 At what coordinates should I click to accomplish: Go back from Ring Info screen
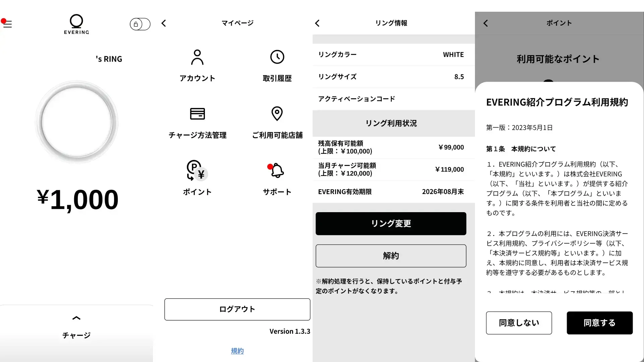[317, 23]
